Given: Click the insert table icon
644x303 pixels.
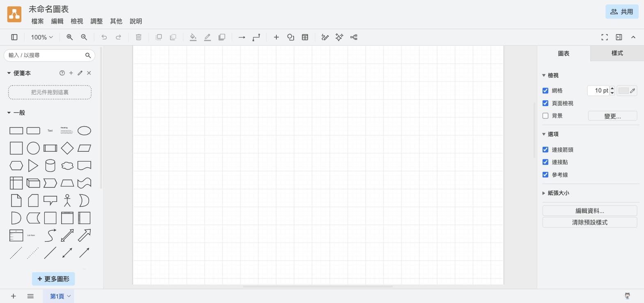Looking at the screenshot, I should point(305,37).
